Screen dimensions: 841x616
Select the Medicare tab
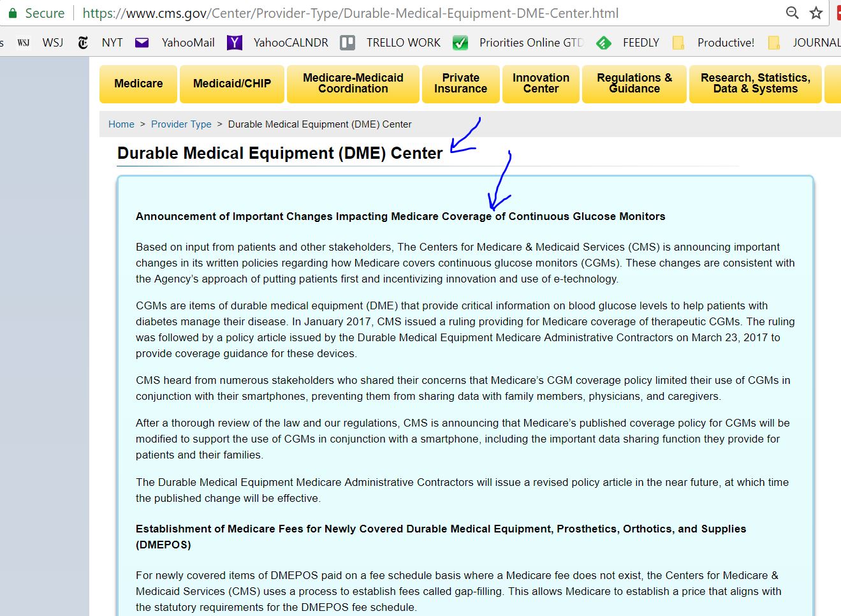click(x=138, y=84)
